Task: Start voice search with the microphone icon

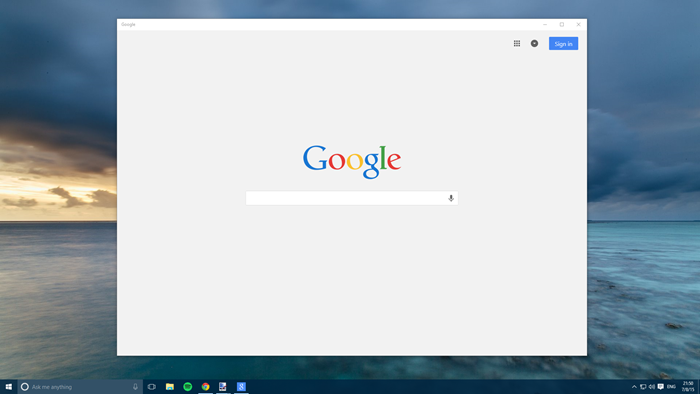Action: [x=451, y=198]
